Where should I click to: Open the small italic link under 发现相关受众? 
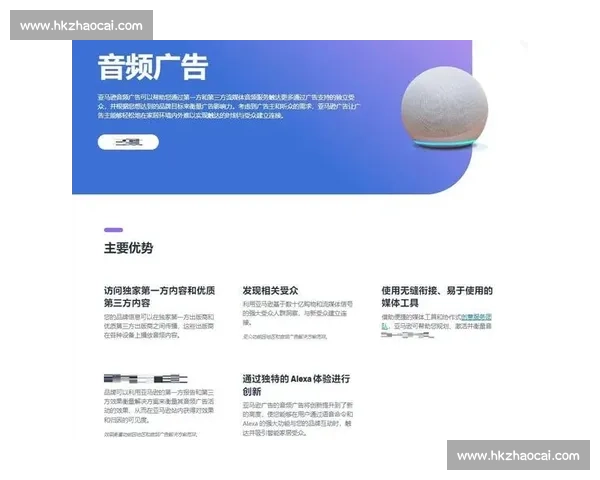pos(285,337)
